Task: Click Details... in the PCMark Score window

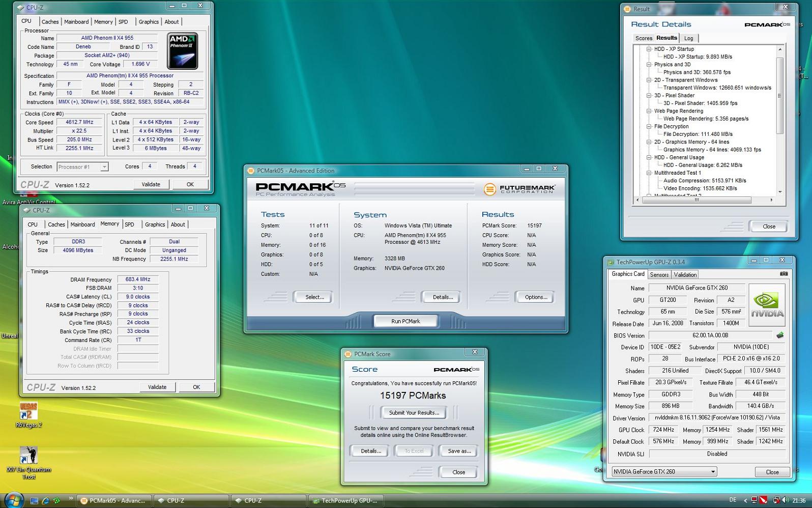Action: pos(371,451)
